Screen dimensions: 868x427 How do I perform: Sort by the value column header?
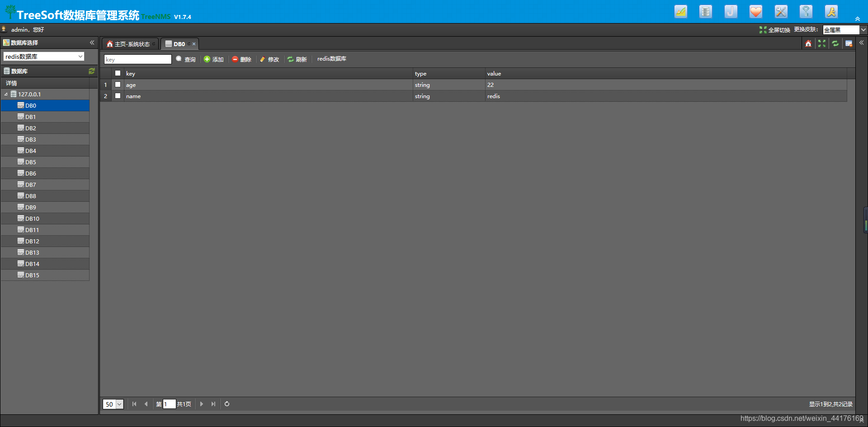666,73
